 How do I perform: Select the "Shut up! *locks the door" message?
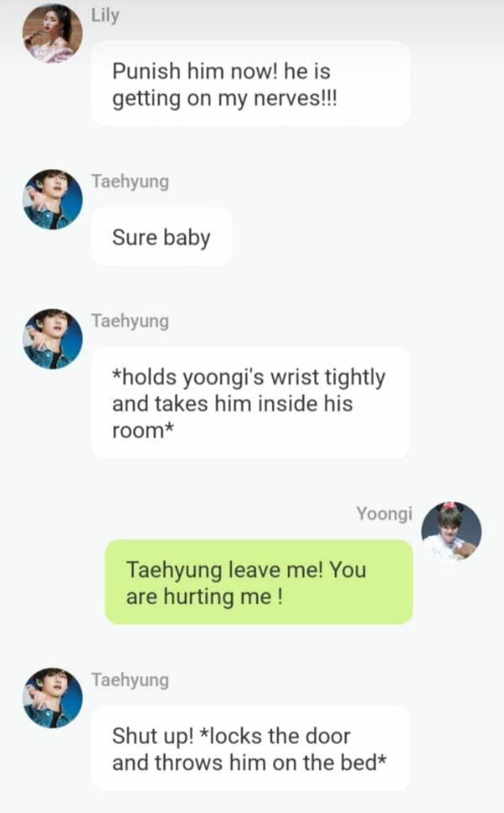pos(250,749)
